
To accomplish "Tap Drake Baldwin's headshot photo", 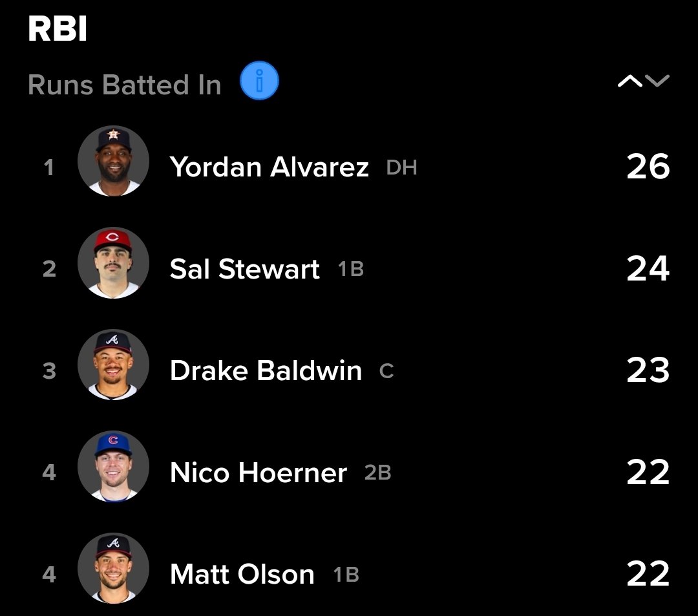I will coord(113,365).
